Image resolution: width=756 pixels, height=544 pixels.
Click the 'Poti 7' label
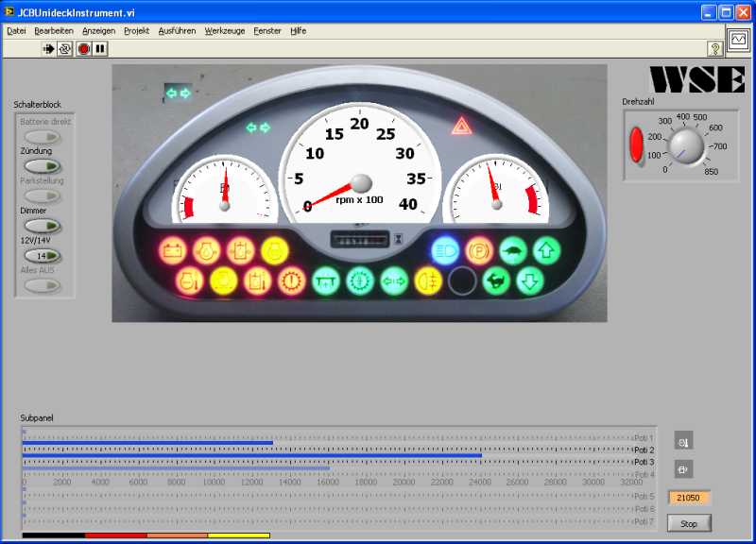[x=644, y=521]
